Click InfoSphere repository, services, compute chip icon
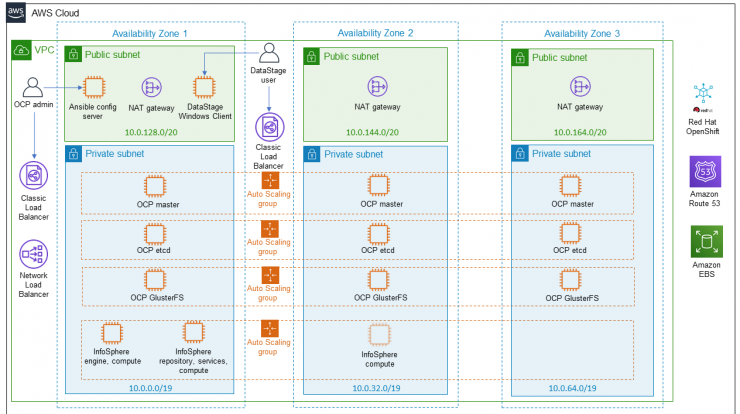Screen dimensions: 740x414 pos(193,332)
